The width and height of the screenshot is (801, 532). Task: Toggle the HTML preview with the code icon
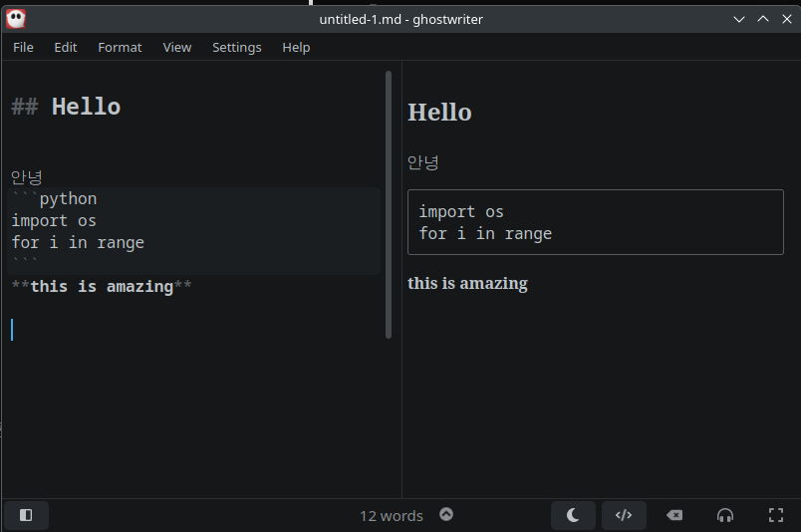624,515
